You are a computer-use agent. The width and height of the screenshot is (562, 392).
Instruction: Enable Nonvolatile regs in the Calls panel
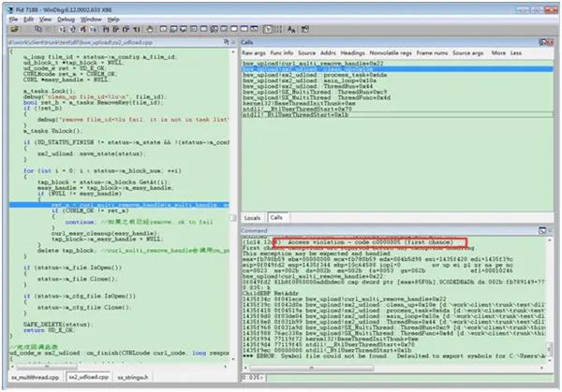pyautogui.click(x=392, y=53)
